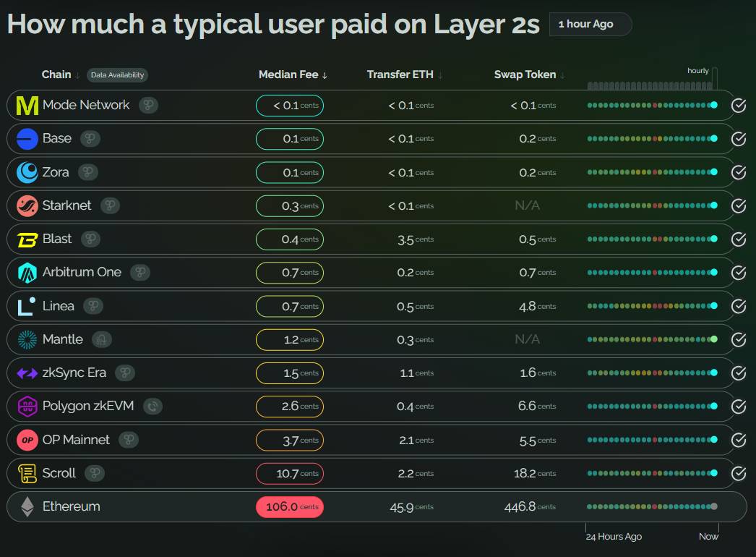Toggle the checkmark for OP Mainnet row
Image resolution: width=756 pixels, height=557 pixels.
[739, 441]
